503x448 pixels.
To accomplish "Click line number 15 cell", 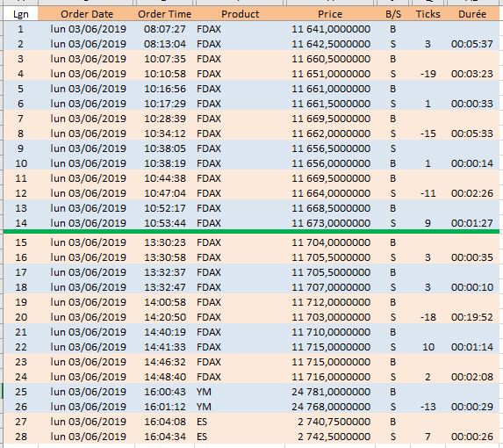I will pos(21,242).
